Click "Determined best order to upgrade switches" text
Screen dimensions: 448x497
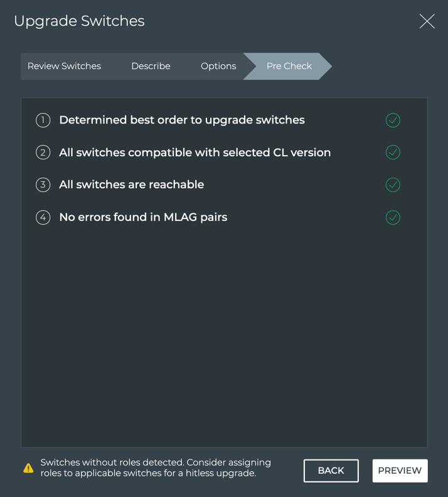(x=182, y=120)
